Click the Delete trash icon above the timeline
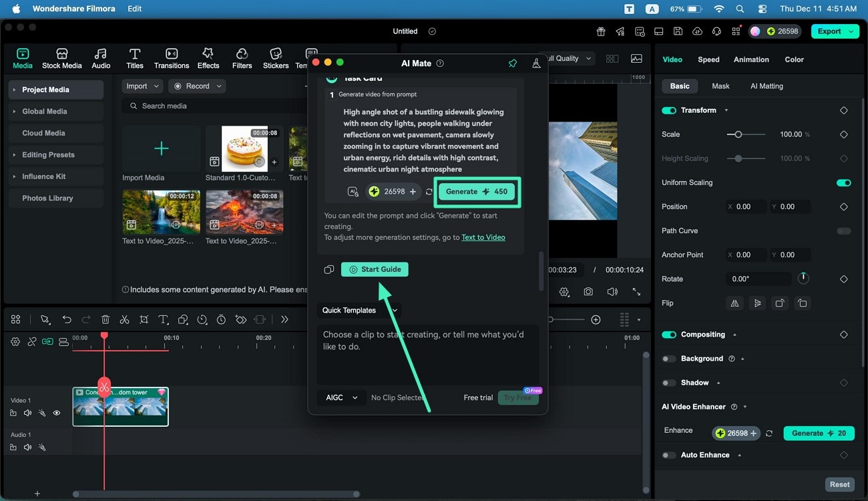 (105, 319)
